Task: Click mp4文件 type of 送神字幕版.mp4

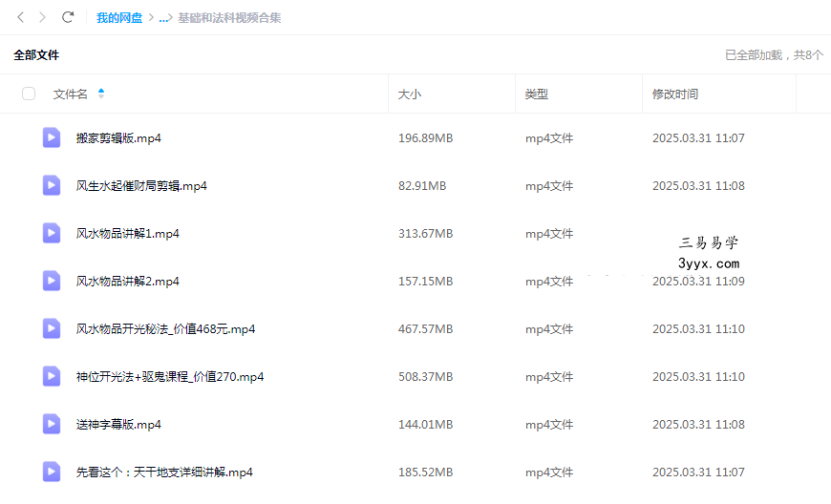Action: tap(549, 424)
